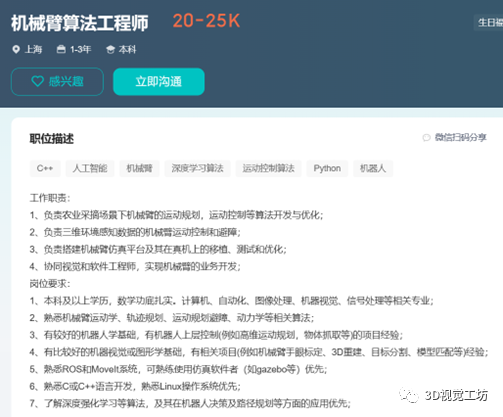The width and height of the screenshot is (503, 417).
Task: Click the 职位描述 section heading
Action: point(52,139)
